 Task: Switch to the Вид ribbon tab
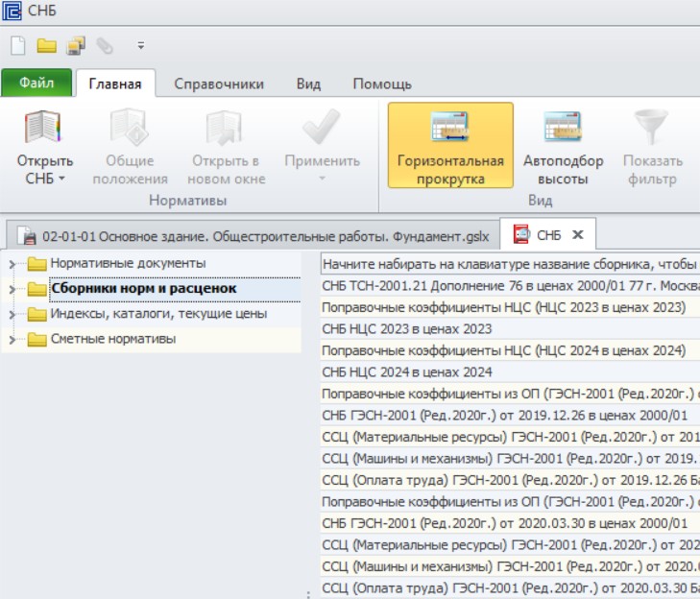click(x=308, y=84)
